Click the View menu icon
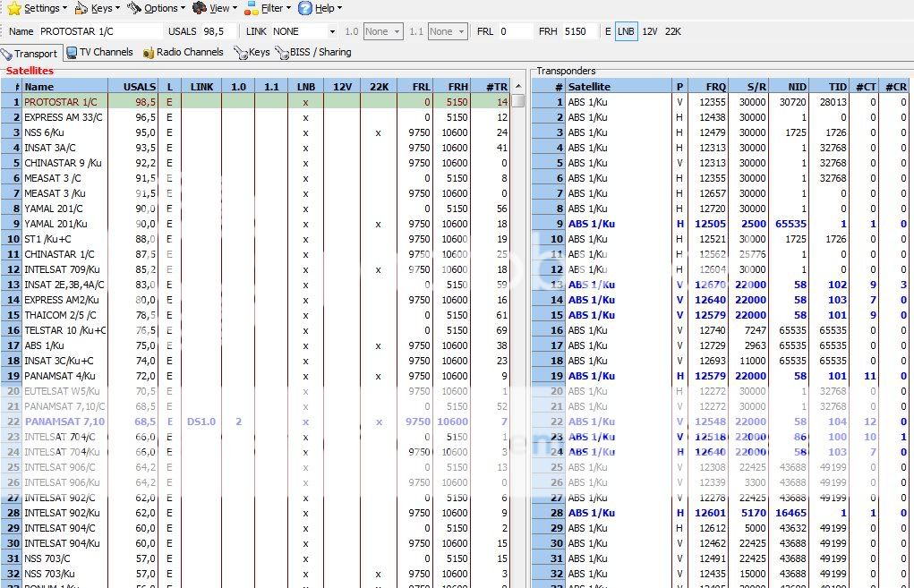Image resolution: width=914 pixels, height=588 pixels. 200,8
